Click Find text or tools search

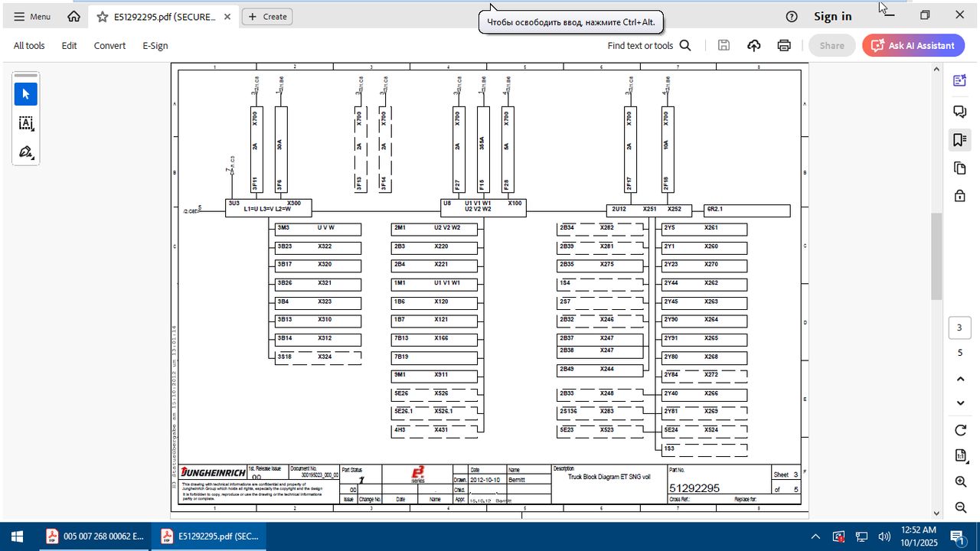click(x=649, y=45)
